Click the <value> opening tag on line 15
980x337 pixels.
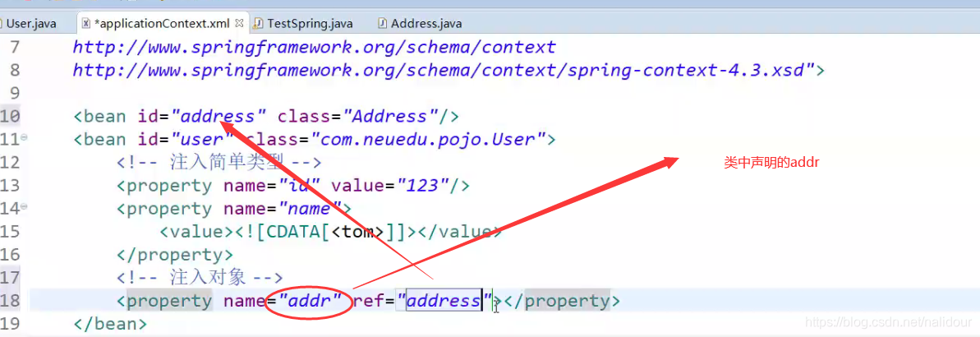[x=197, y=232]
